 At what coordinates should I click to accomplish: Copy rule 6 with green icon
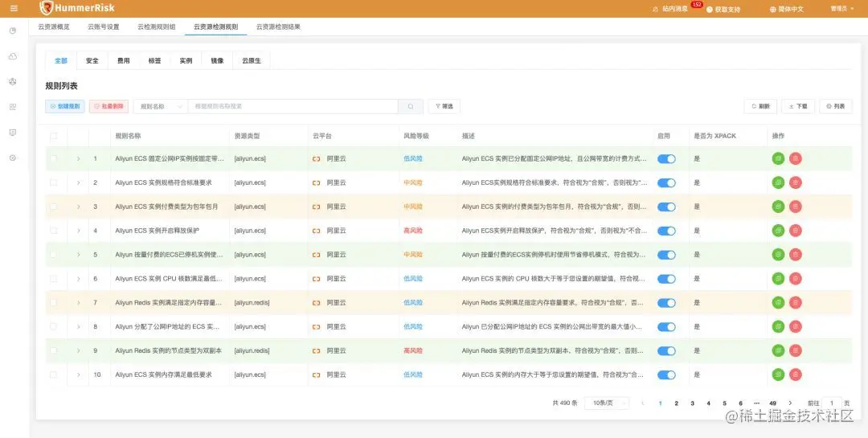coord(778,279)
